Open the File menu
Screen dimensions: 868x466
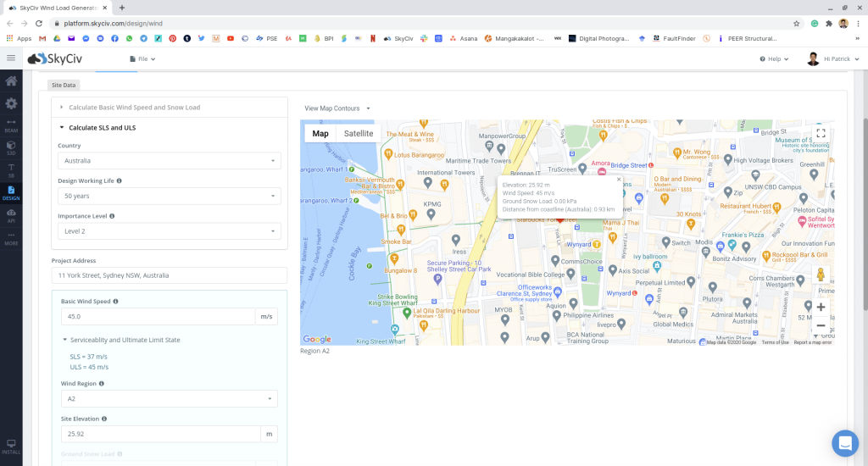point(142,59)
